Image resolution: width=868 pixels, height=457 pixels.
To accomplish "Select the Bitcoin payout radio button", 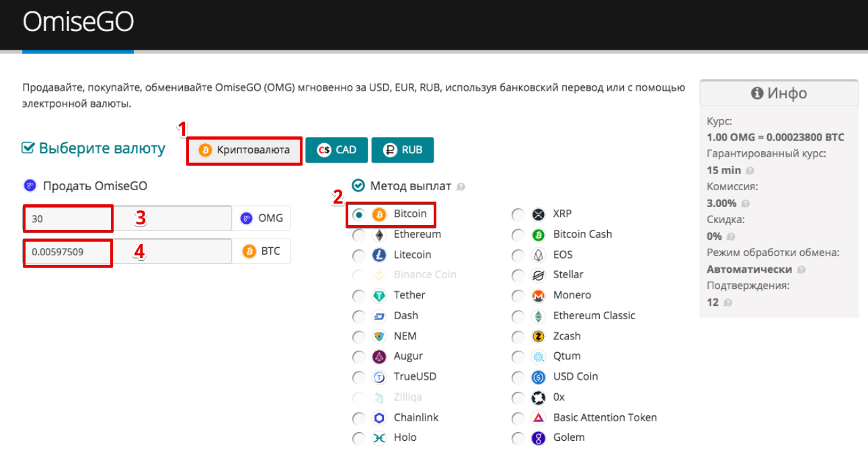I will click(359, 215).
